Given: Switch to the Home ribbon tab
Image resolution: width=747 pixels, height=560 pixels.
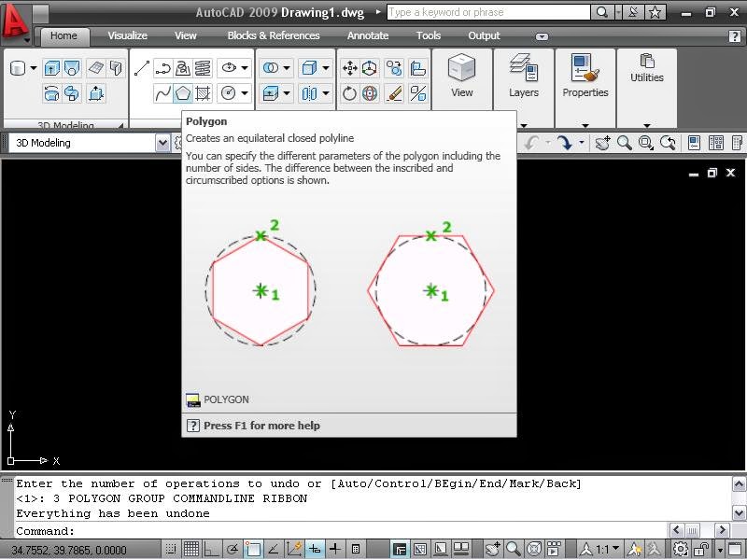Looking at the screenshot, I should (x=63, y=35).
